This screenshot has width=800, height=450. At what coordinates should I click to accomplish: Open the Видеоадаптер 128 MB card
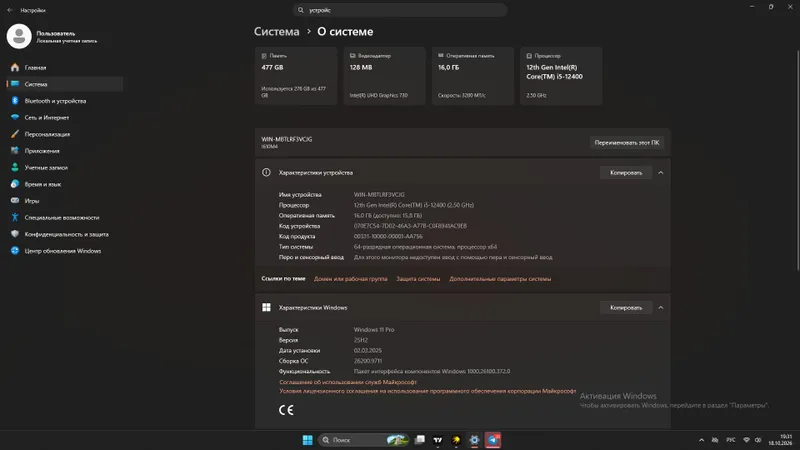click(384, 76)
